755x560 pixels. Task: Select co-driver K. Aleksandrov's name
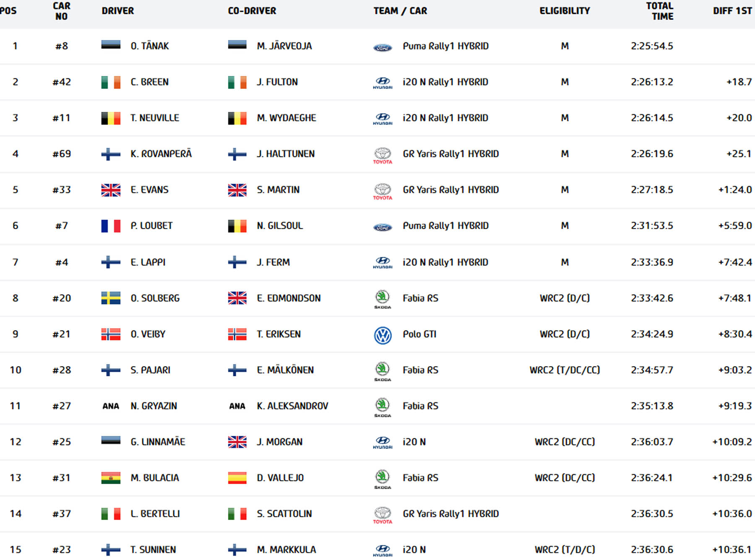pyautogui.click(x=292, y=406)
